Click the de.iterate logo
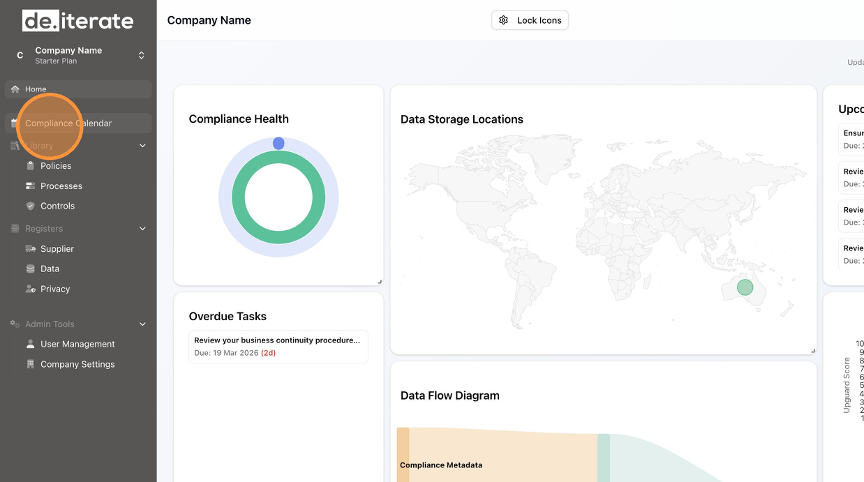This screenshot has width=864, height=482. (x=77, y=19)
